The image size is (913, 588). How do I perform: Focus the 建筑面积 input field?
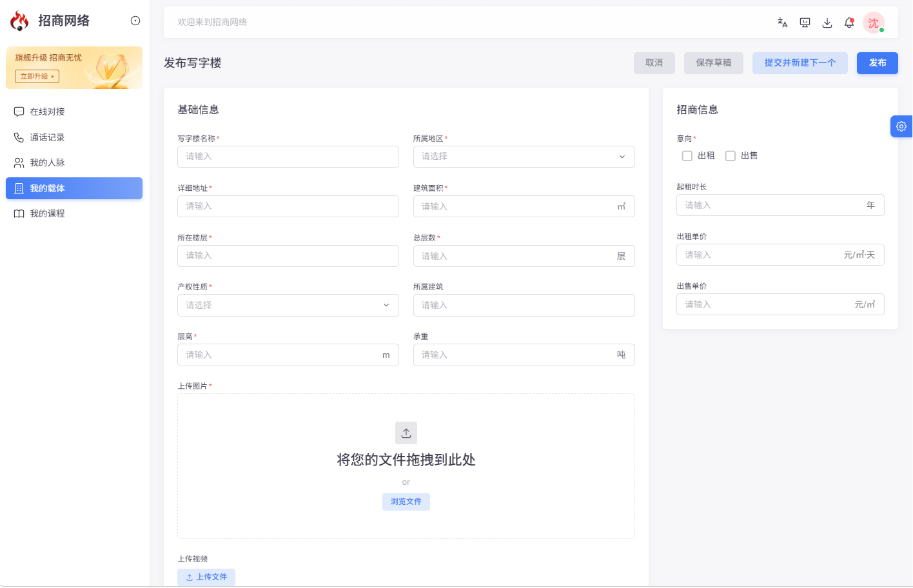[x=524, y=206]
